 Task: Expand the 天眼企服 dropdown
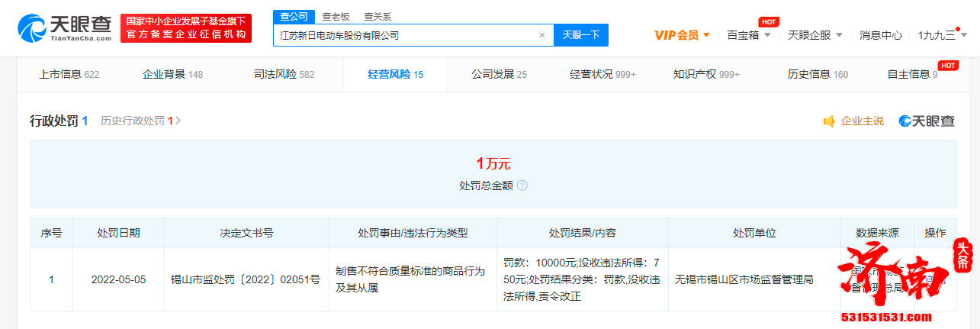pyautogui.click(x=838, y=35)
